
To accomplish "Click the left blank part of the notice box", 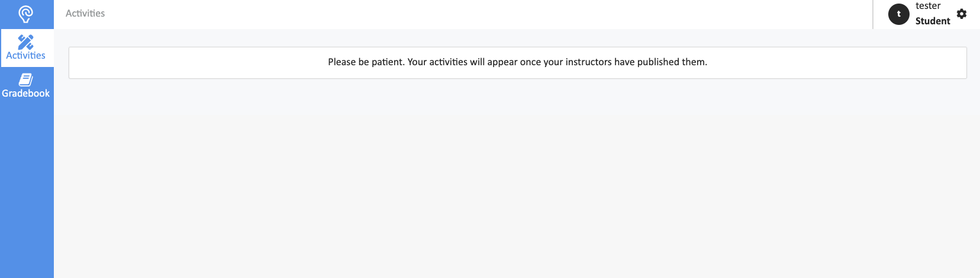I will [195, 63].
